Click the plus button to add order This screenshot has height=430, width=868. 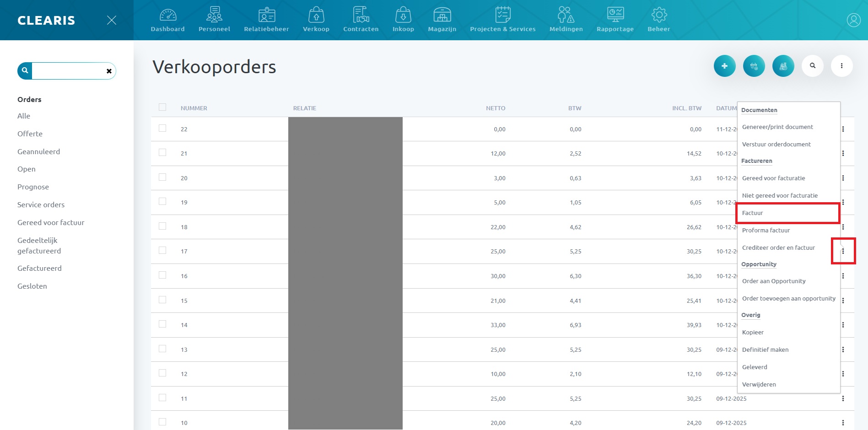724,66
